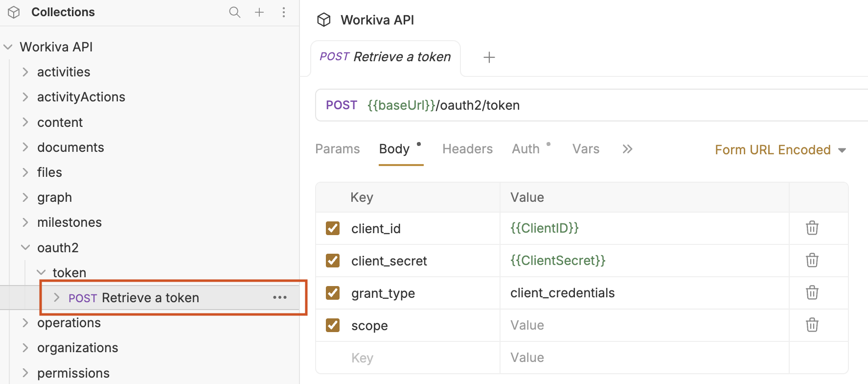Click the empty scope Value field
The height and width of the screenshot is (384, 868).
pos(644,325)
